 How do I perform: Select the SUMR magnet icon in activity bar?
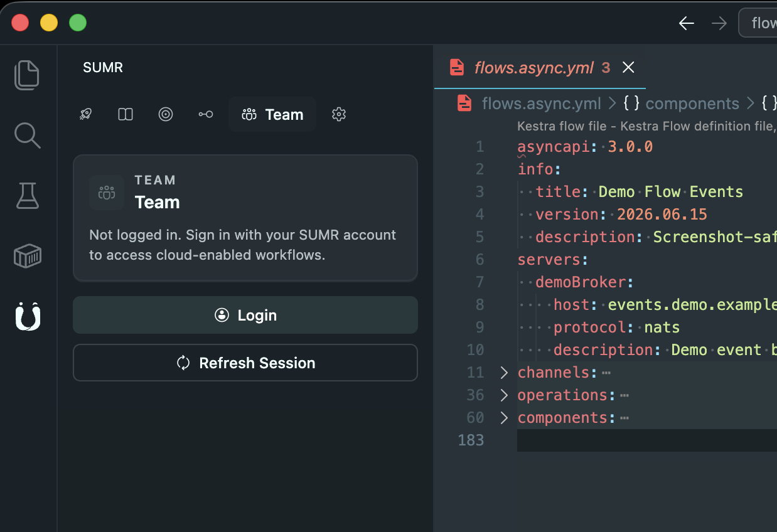point(27,316)
